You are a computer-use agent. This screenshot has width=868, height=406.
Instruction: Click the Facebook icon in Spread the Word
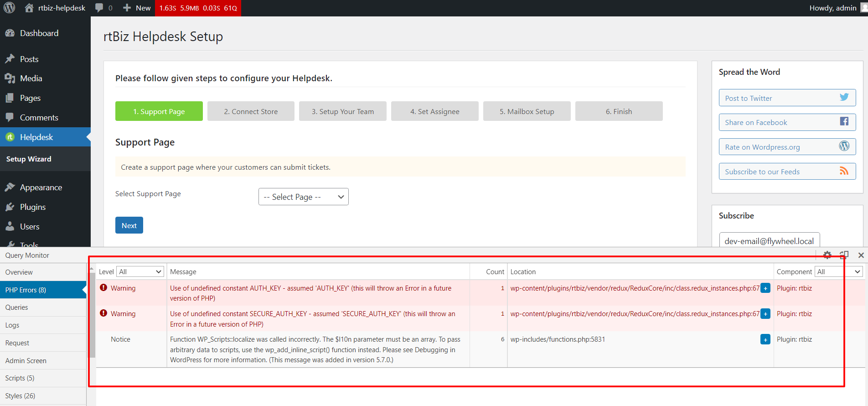[x=844, y=121]
